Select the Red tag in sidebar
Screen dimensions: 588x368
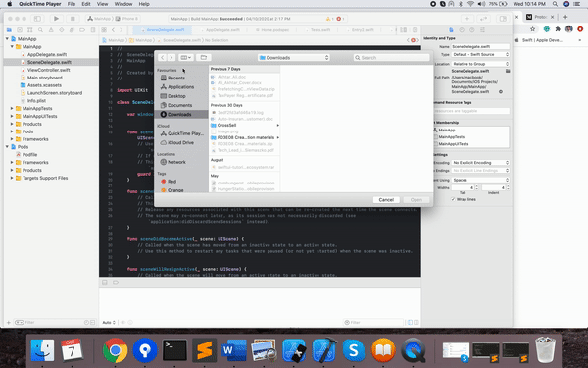point(171,182)
